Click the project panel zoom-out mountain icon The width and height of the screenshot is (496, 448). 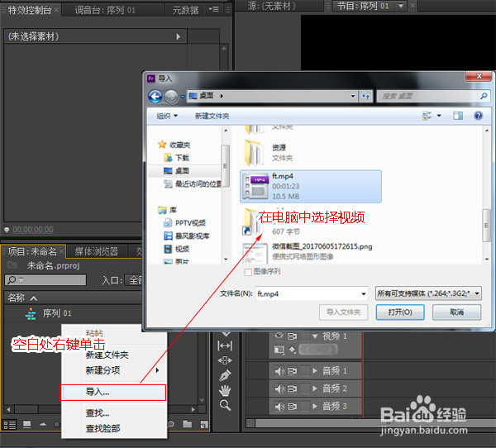tap(43, 425)
